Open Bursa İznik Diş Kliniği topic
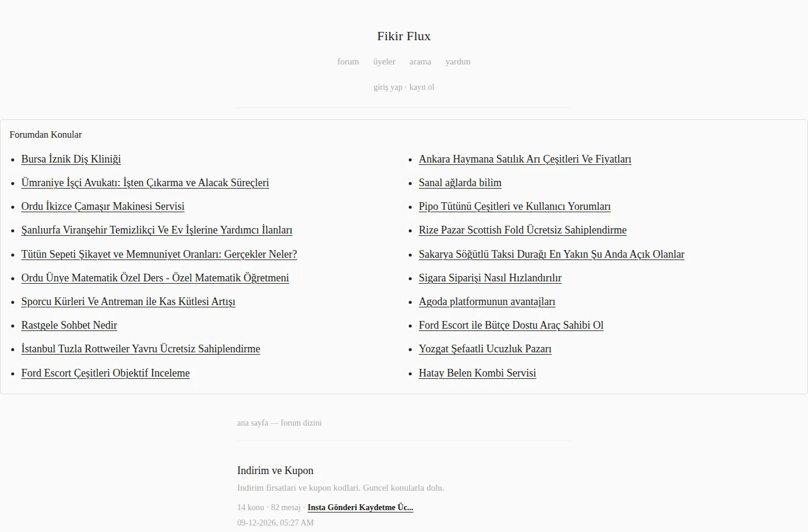Viewport: 808px width, 532px height. 71,159
